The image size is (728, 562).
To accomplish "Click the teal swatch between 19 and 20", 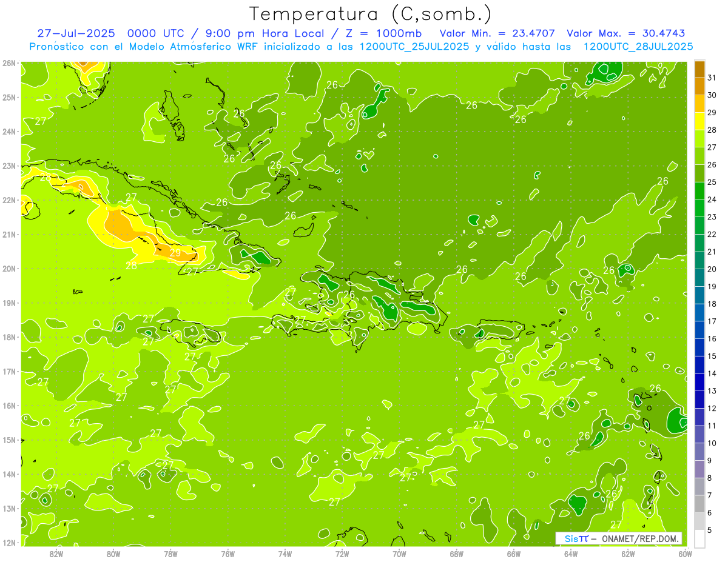I will (699, 278).
